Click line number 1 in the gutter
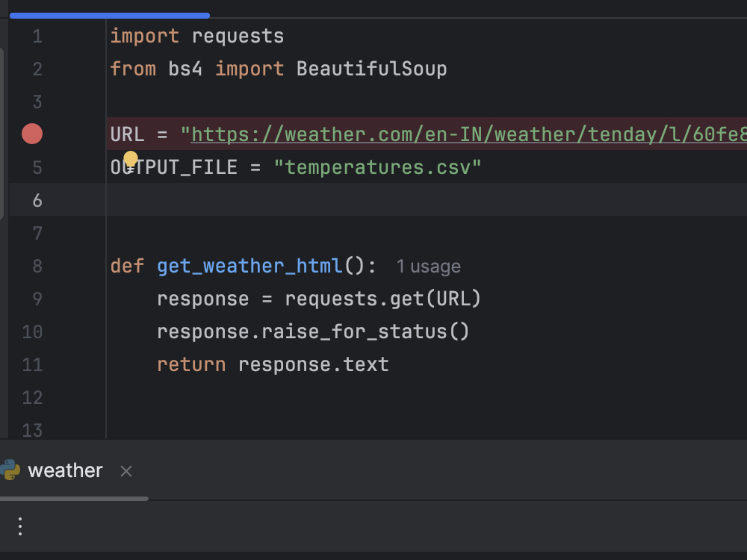This screenshot has height=560, width=747. coord(37,37)
